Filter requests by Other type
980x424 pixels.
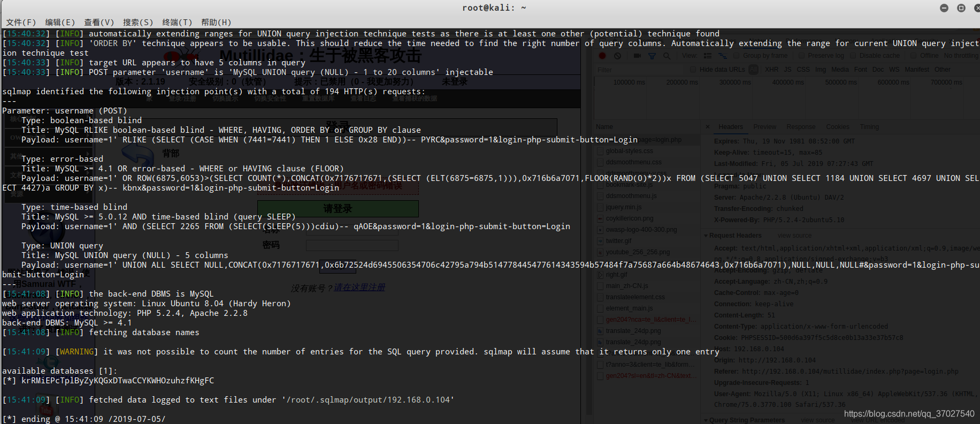[x=943, y=70]
